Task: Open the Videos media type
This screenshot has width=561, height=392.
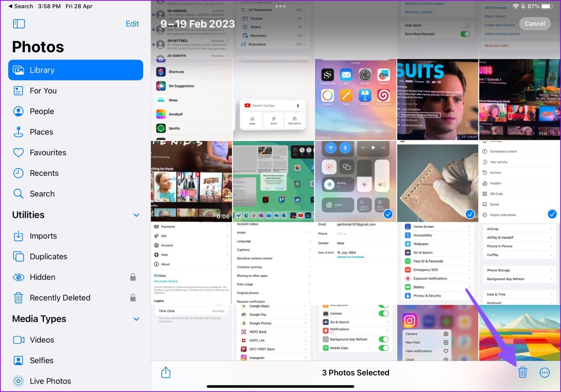Action: [x=76, y=340]
